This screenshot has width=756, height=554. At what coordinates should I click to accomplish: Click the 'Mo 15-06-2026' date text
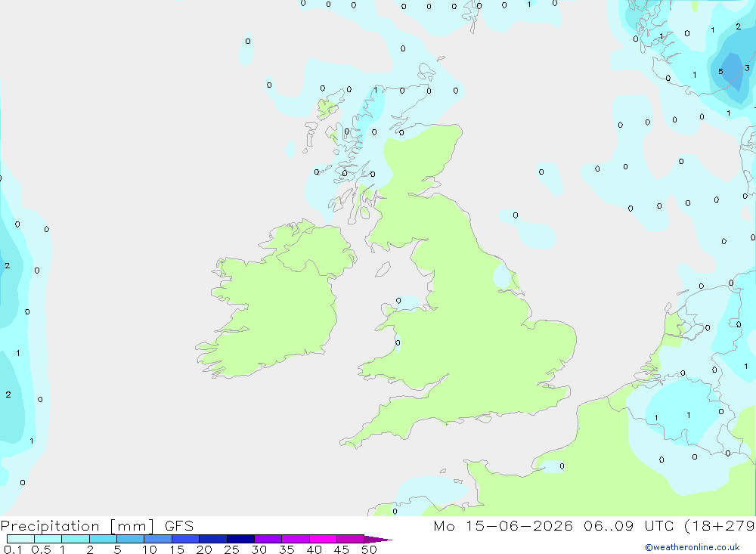coord(503,525)
